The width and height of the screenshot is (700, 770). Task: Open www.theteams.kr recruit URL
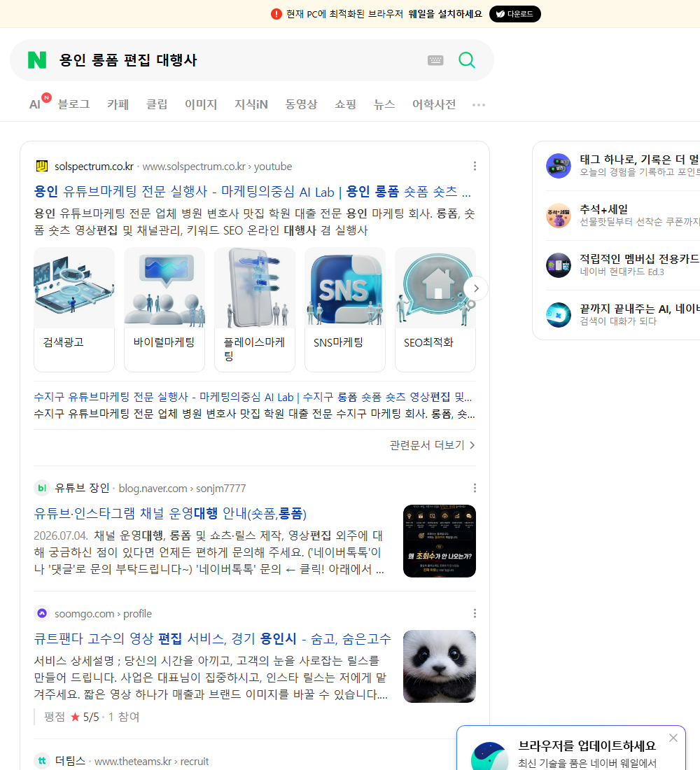(151, 761)
